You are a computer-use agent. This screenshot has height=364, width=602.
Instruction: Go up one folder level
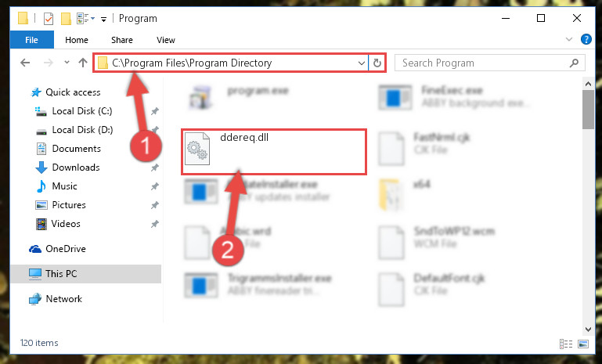coord(83,63)
